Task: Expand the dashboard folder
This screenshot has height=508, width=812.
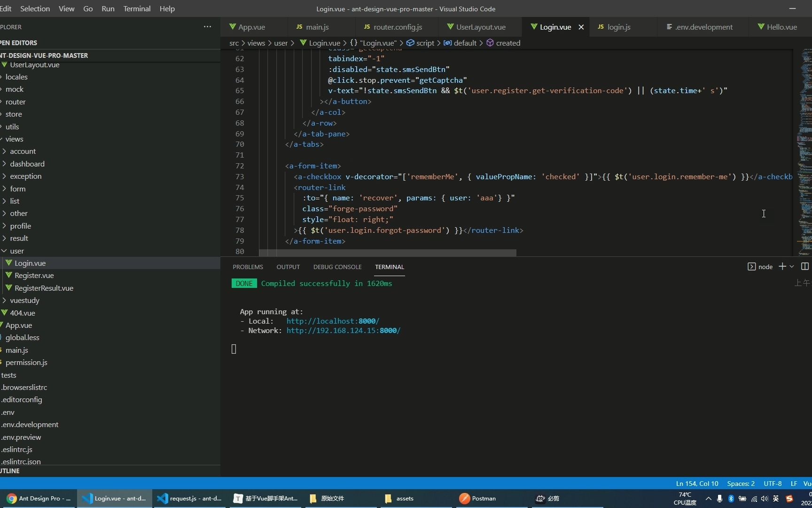Action: coord(27,164)
